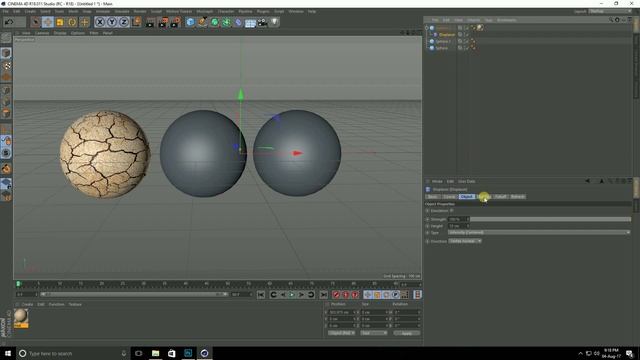
Task: Click the timeline preview range slider
Action: coord(134,294)
